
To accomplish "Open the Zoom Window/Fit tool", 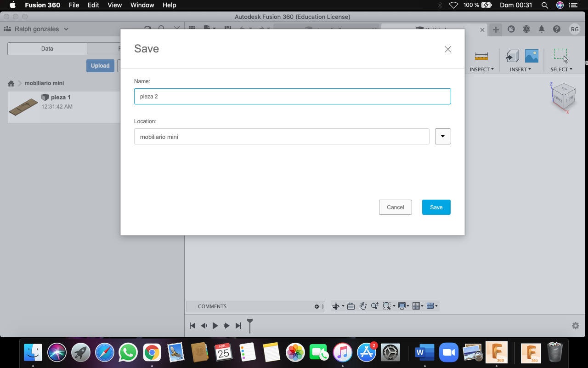I will tap(387, 306).
